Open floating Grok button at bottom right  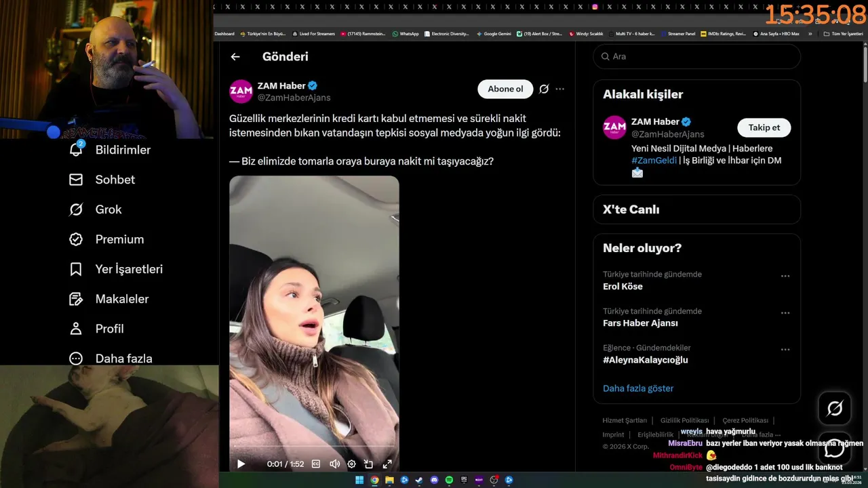coord(835,408)
